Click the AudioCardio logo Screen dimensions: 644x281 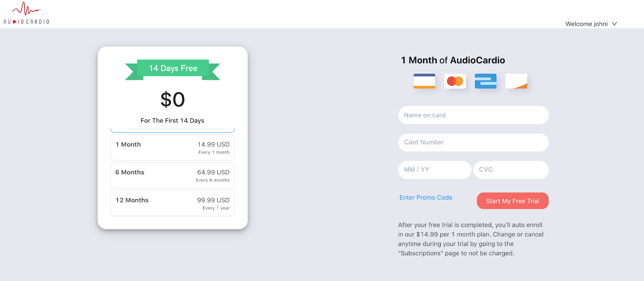(26, 13)
